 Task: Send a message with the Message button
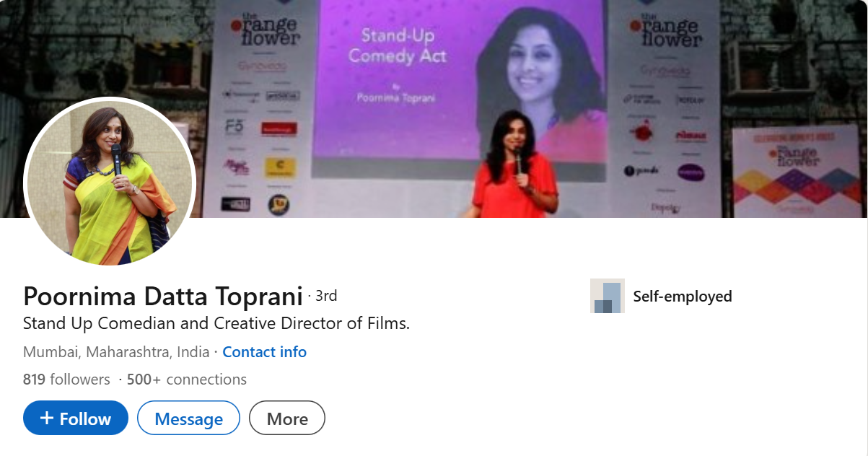188,418
